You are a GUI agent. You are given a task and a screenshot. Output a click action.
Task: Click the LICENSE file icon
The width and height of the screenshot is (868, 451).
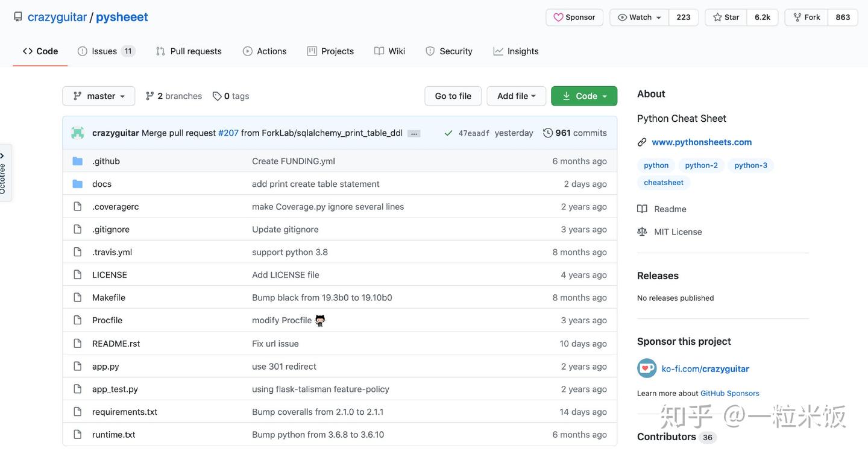tap(78, 275)
